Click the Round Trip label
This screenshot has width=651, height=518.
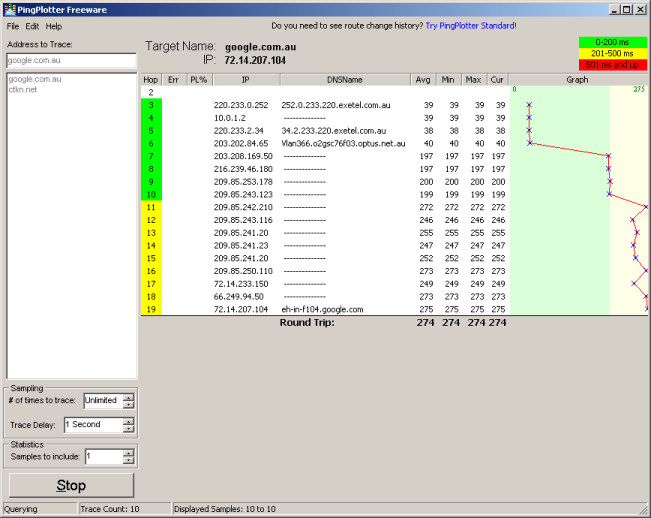307,323
